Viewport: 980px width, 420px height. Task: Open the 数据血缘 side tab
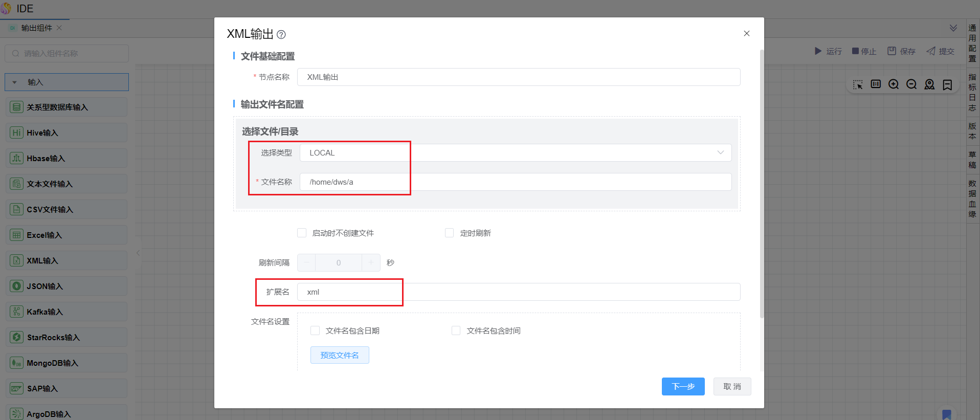point(972,198)
